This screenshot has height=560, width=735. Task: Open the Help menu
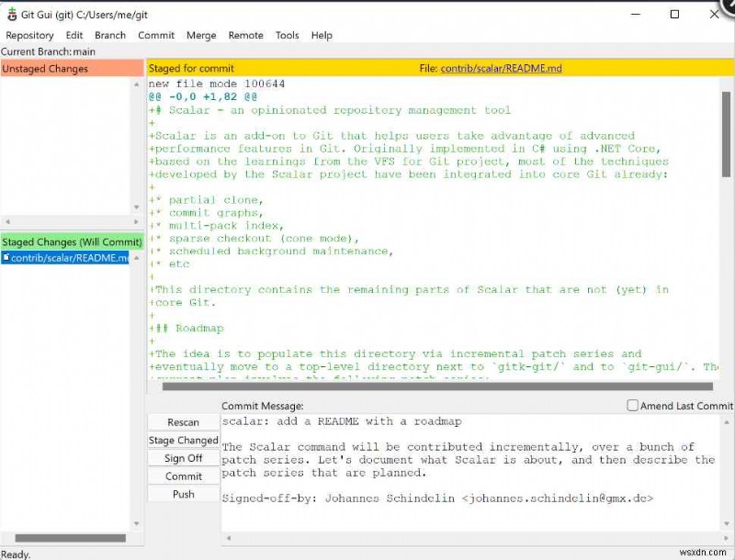(x=322, y=35)
